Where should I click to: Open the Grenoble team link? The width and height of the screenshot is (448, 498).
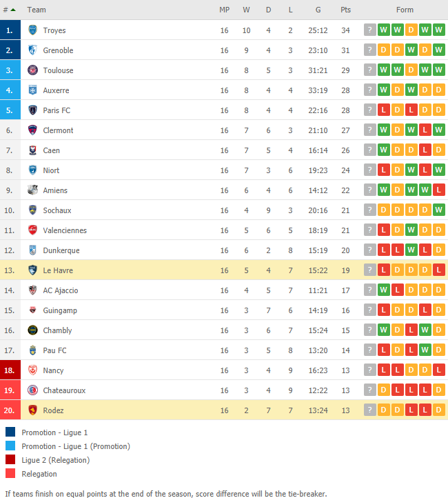tap(58, 50)
